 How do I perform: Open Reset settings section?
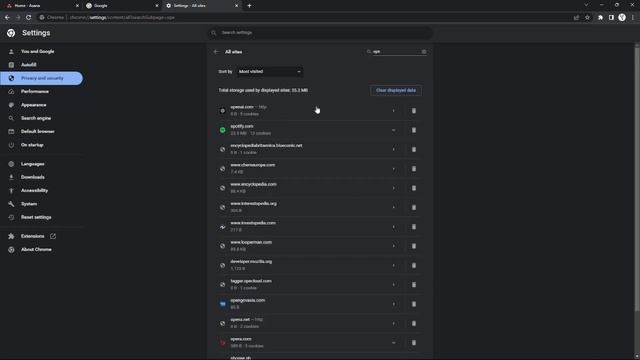[36, 217]
